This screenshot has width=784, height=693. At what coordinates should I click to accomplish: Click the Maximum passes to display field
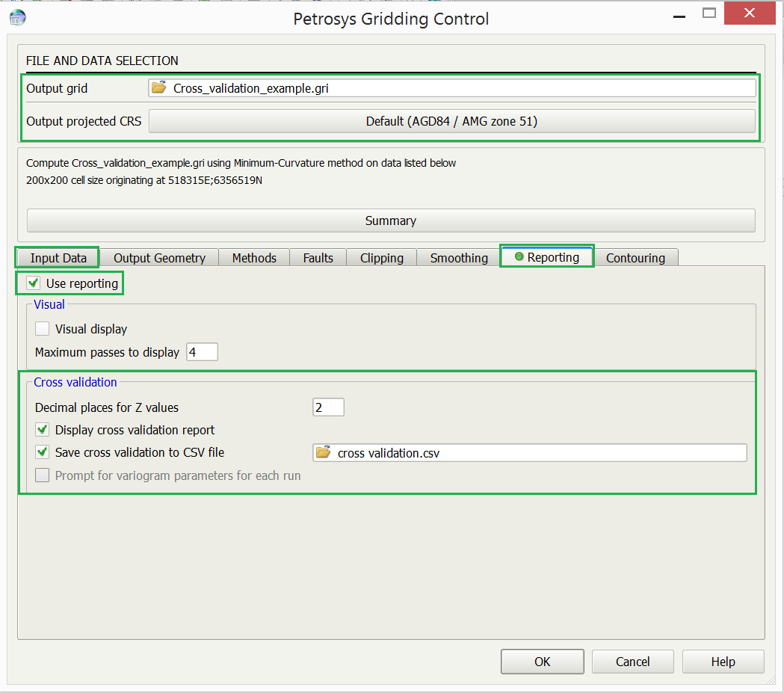coord(202,352)
